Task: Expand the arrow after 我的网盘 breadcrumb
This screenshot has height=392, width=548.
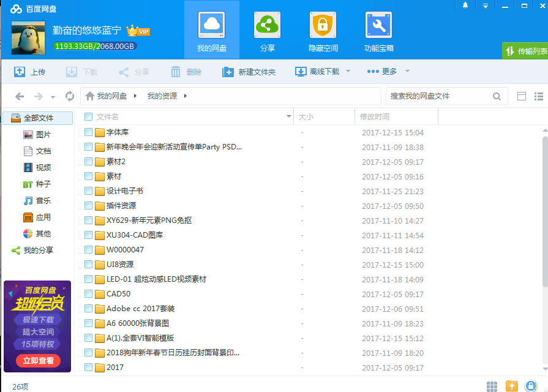Action: pos(135,96)
